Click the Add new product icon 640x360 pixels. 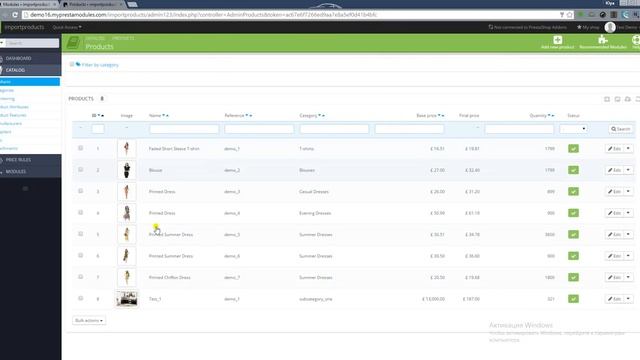[x=558, y=40]
